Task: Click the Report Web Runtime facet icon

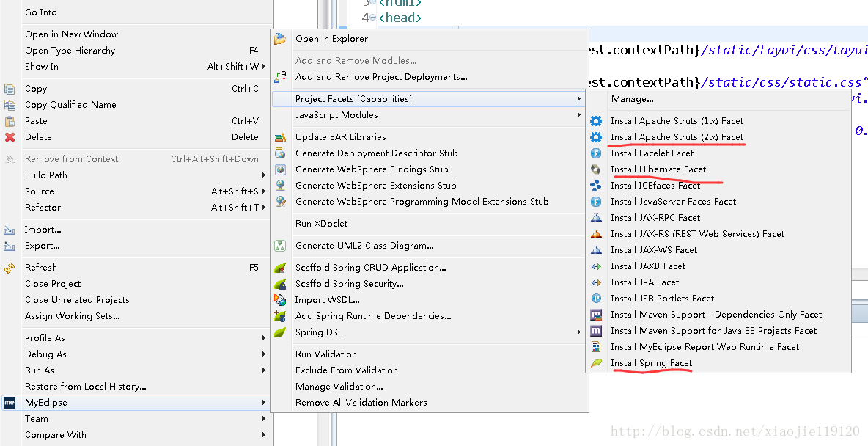Action: tap(596, 347)
